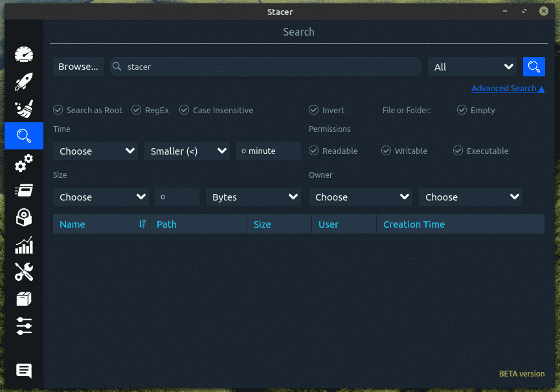Open the Settings sliders page
Viewport: 560px width, 392px height.
[x=24, y=326]
